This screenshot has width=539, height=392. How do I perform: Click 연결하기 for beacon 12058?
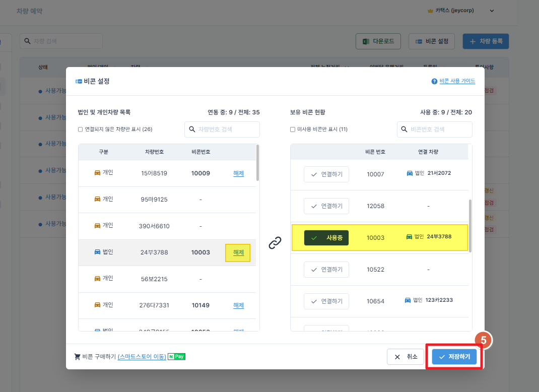(x=326, y=206)
